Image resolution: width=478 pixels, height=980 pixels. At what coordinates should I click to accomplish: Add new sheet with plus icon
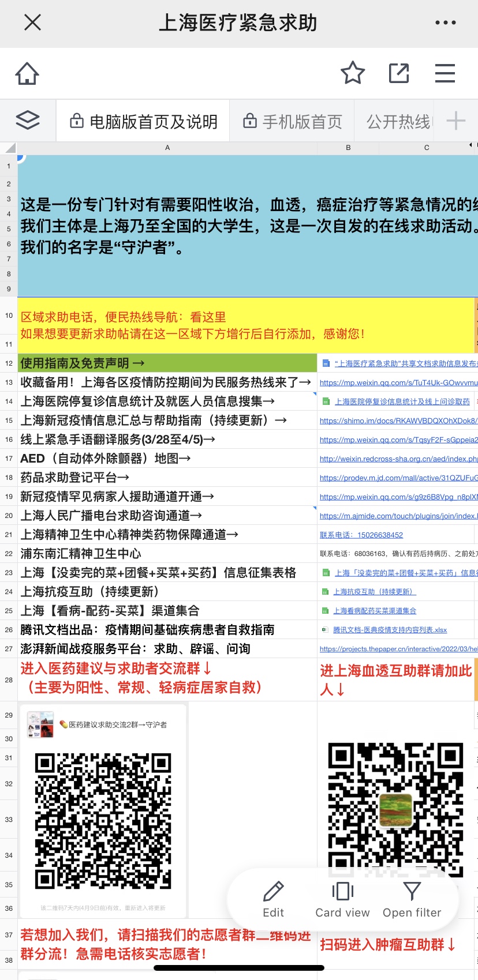[456, 121]
